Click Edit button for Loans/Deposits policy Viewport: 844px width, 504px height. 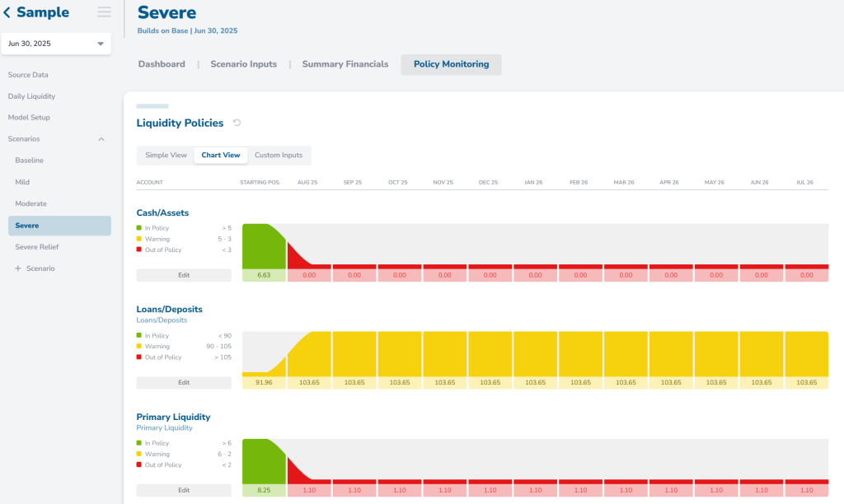coord(184,382)
